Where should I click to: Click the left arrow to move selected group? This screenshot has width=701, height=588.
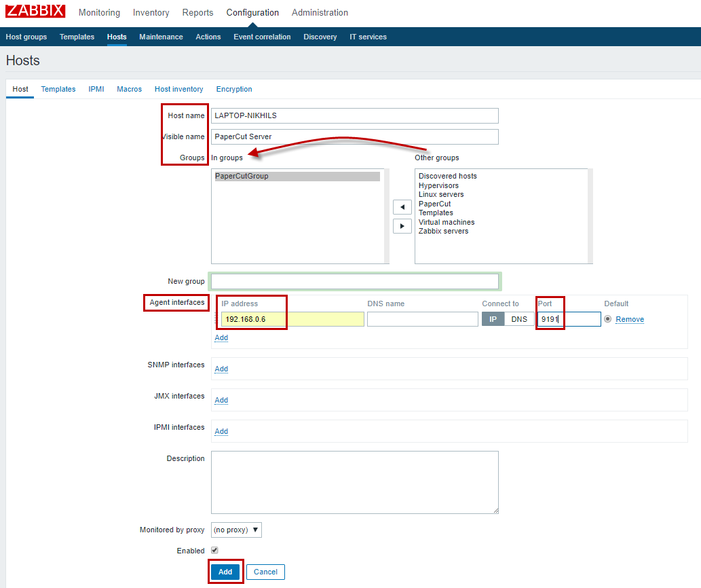click(x=402, y=207)
